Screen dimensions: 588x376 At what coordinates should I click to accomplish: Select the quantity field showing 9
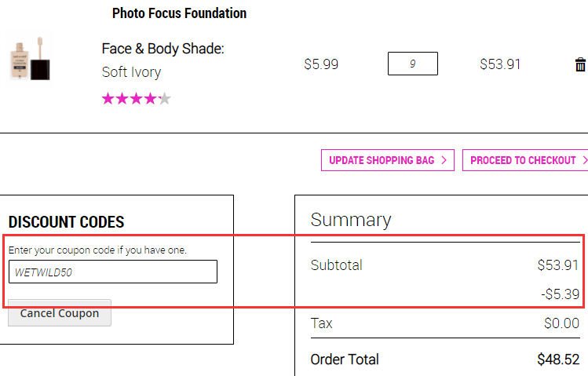coord(412,64)
